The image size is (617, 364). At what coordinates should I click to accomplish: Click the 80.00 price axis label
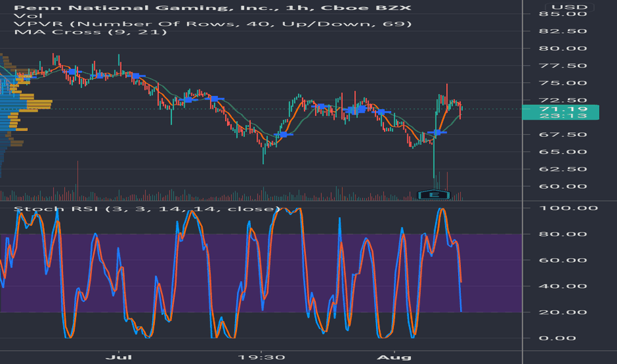563,48
